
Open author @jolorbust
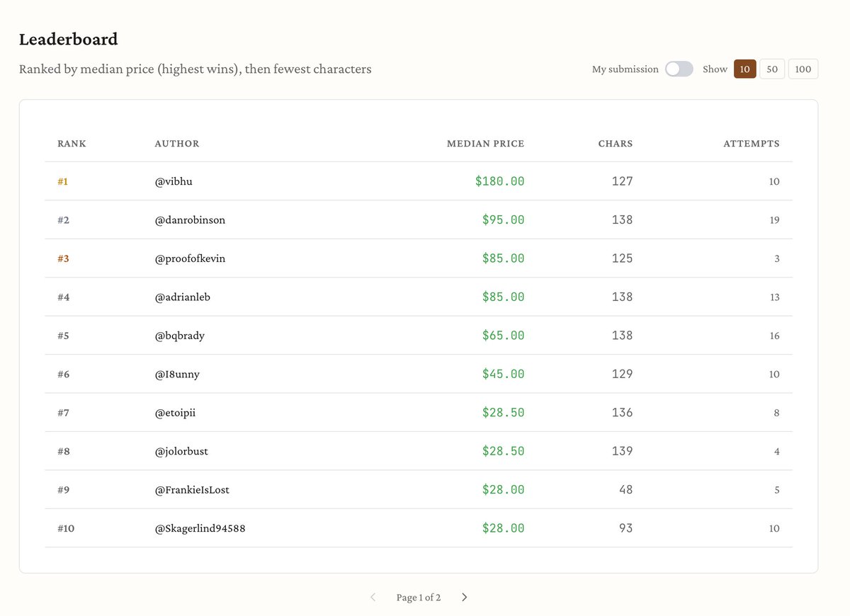point(181,451)
